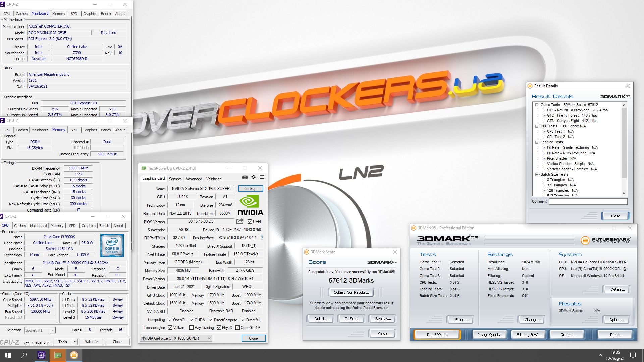This screenshot has height=362, width=644.
Task: Open Image Quality settings in 3DMark05
Action: [490, 335]
